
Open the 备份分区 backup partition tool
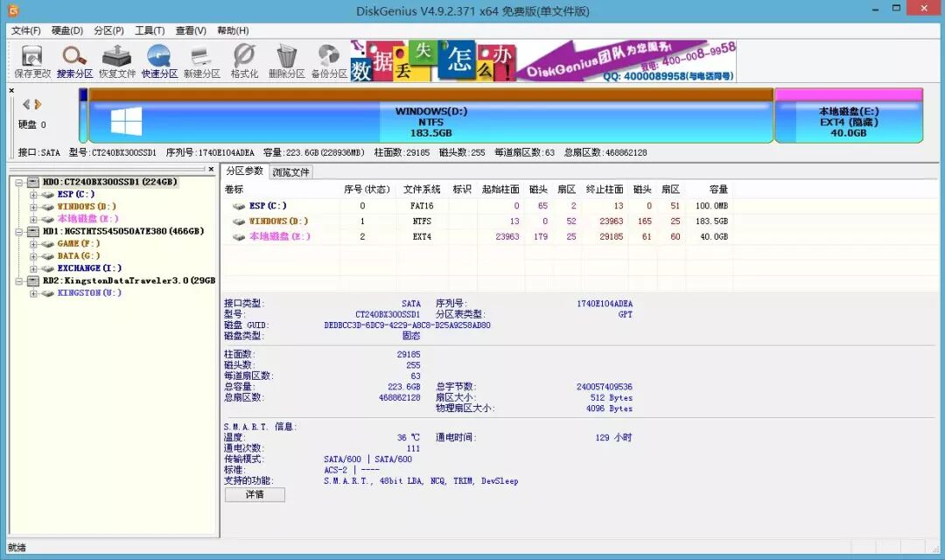[x=328, y=61]
